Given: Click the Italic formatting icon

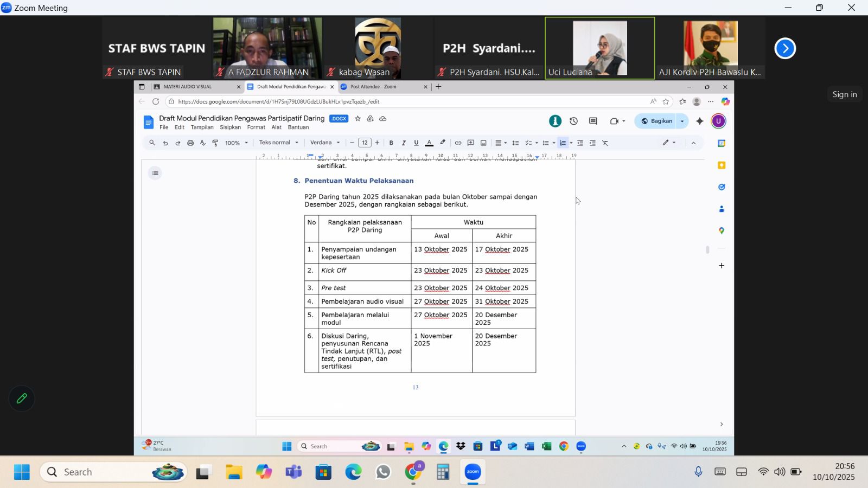Looking at the screenshot, I should click(404, 143).
